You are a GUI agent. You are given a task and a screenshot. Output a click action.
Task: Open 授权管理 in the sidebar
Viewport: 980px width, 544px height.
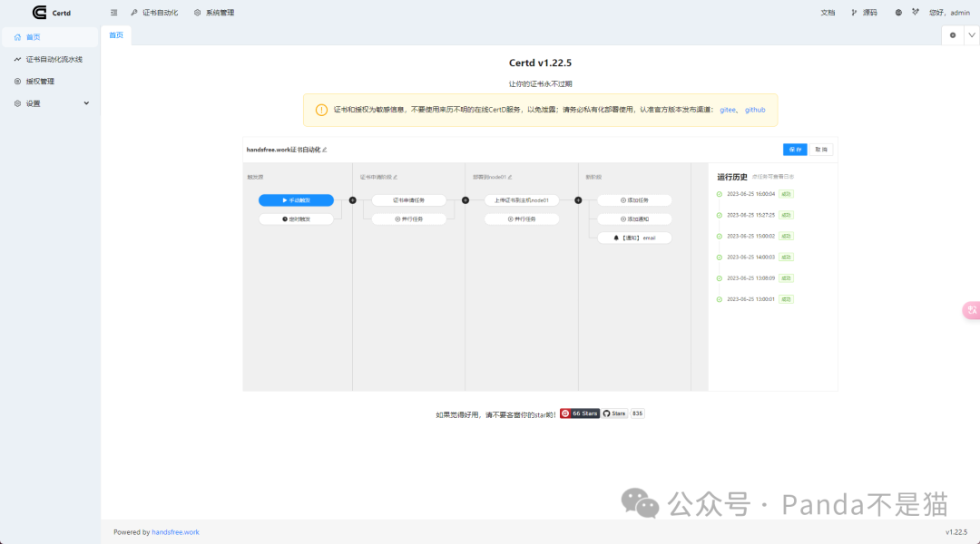tap(50, 82)
